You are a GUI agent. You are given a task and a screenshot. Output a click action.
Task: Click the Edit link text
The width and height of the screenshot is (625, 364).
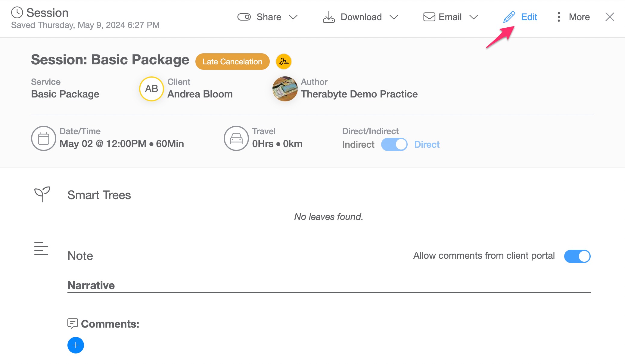[x=529, y=17]
